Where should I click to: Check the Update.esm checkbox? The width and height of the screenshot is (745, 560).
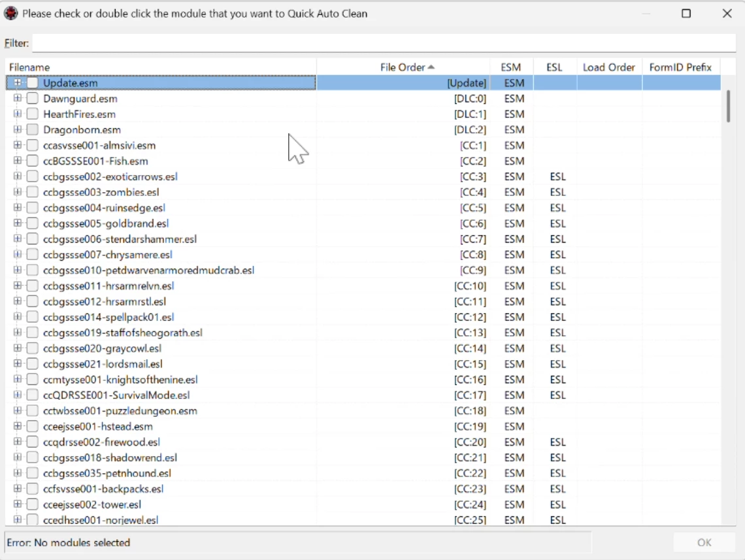32,82
